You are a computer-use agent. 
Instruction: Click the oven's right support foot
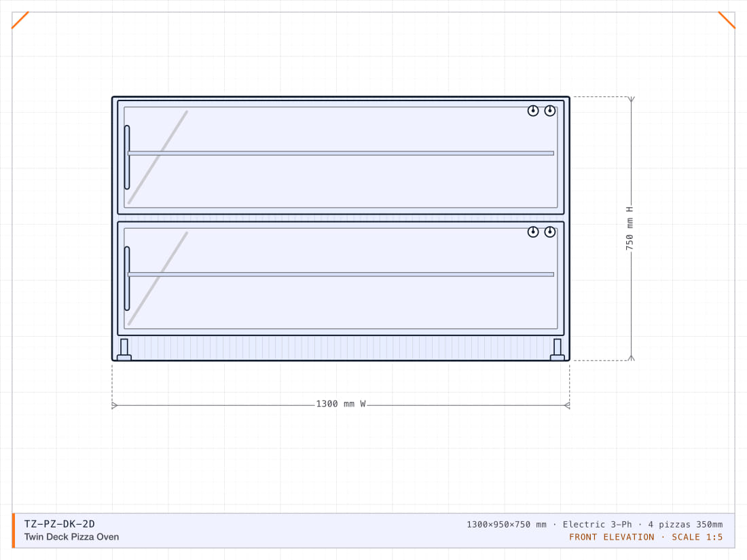click(x=558, y=350)
